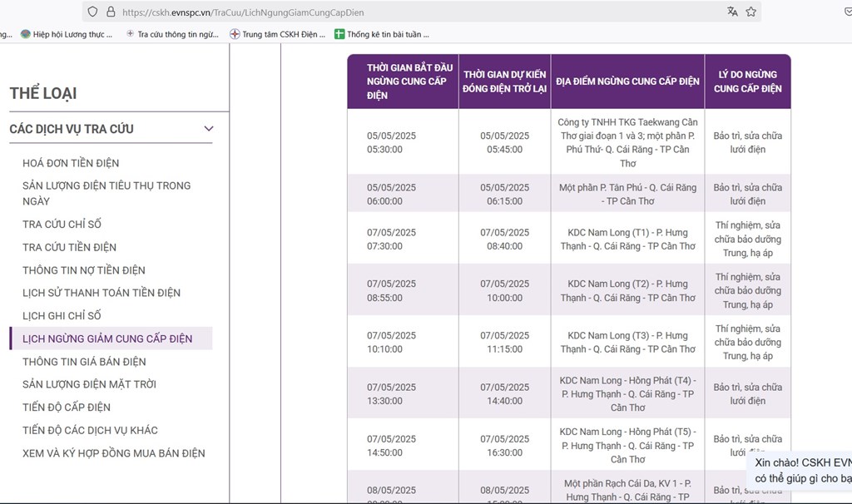
Task: Go to Tra cứu chỉ số
Action: click(62, 225)
